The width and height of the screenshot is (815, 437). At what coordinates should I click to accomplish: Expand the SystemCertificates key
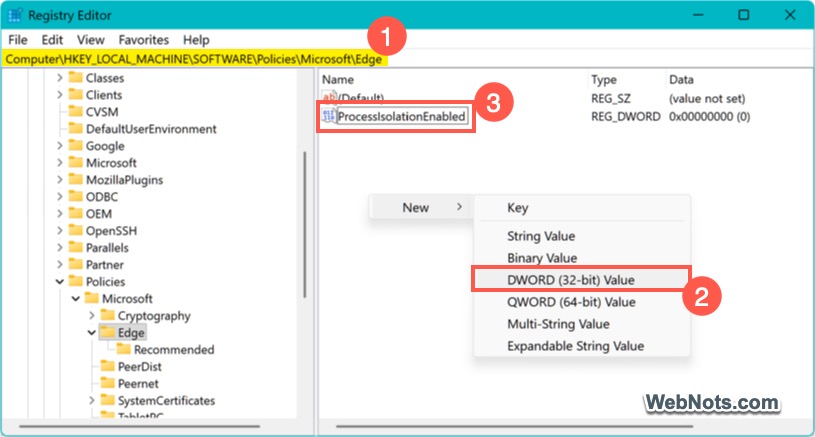[92, 401]
